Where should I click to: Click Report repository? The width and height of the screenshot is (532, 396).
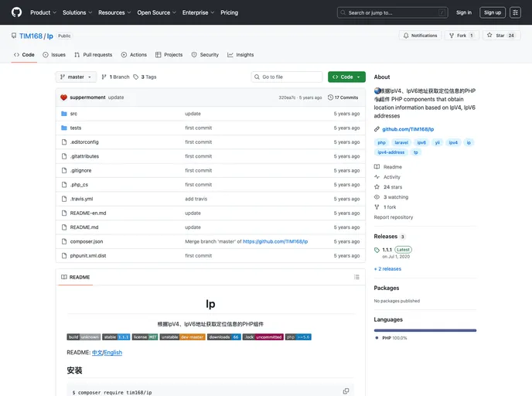point(394,217)
